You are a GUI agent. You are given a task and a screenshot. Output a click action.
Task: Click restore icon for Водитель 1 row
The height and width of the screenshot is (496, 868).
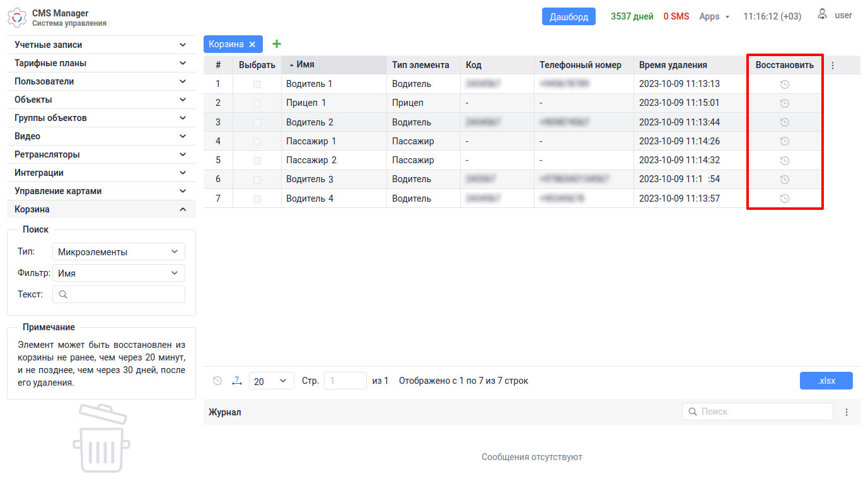784,84
